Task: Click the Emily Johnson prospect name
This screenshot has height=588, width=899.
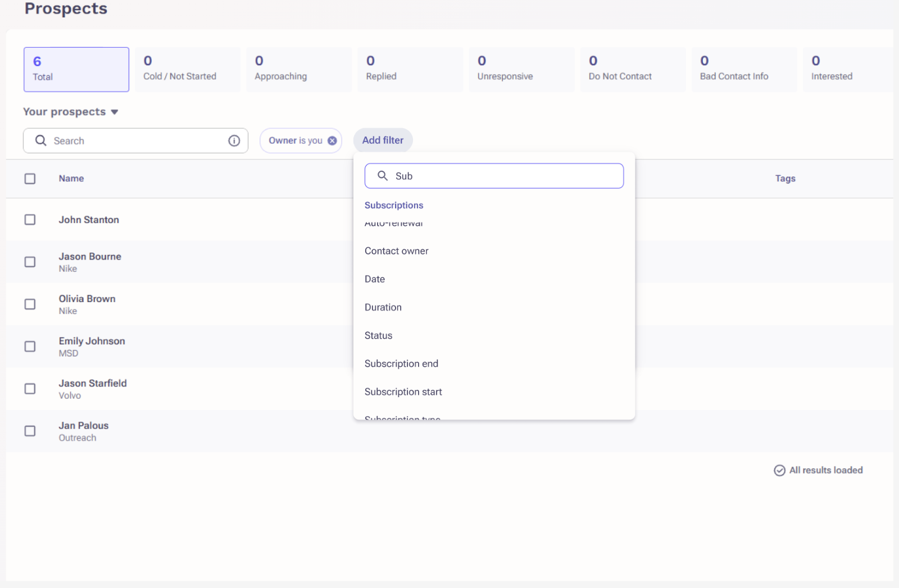Action: pyautogui.click(x=92, y=341)
